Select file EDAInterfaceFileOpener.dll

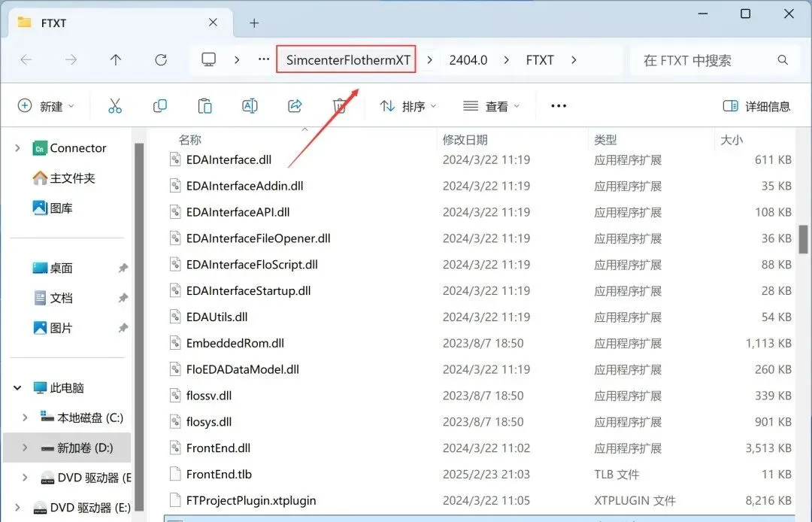(258, 238)
